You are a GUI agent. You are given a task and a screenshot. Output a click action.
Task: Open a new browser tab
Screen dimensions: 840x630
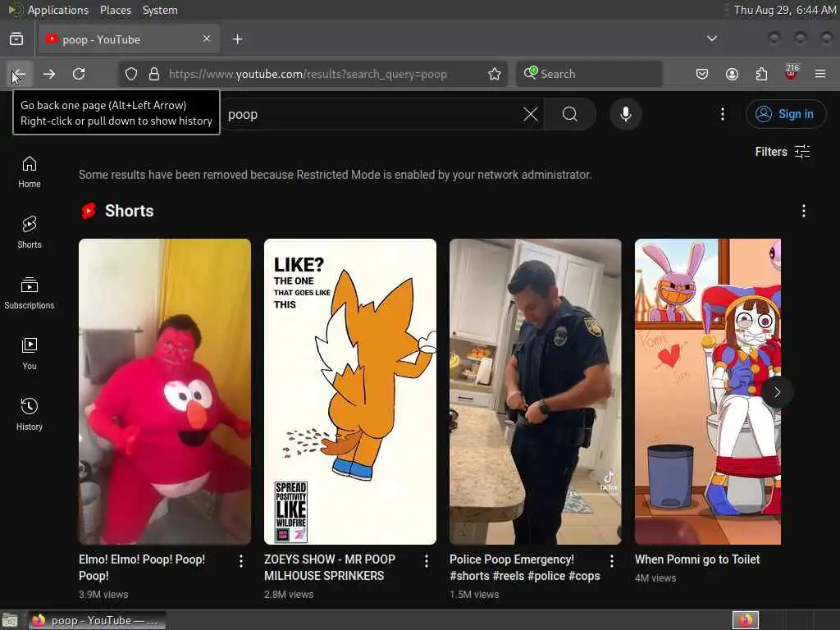pos(238,39)
